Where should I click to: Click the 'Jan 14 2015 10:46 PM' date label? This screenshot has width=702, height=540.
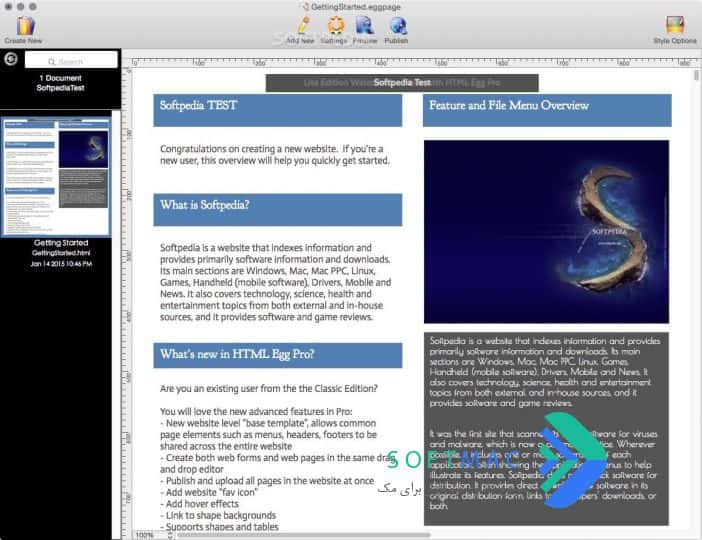point(61,264)
